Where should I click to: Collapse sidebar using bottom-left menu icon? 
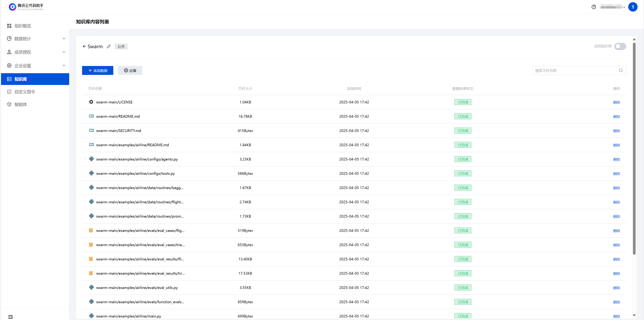10,317
